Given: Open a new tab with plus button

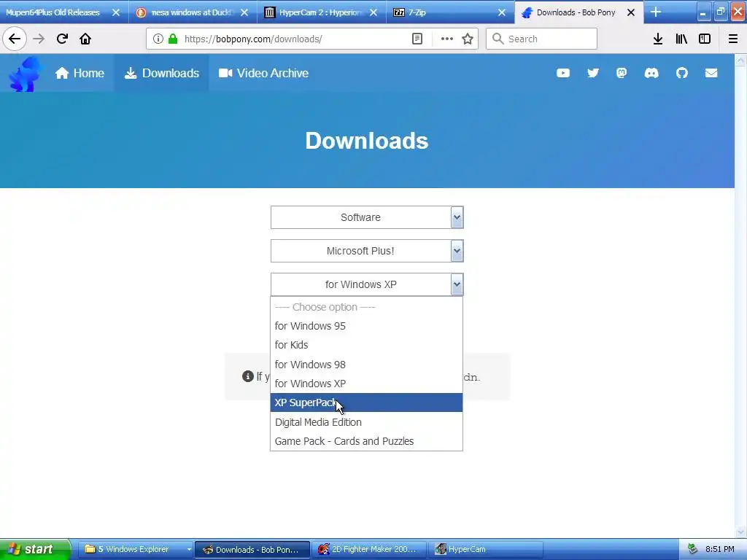Looking at the screenshot, I should click(x=656, y=12).
